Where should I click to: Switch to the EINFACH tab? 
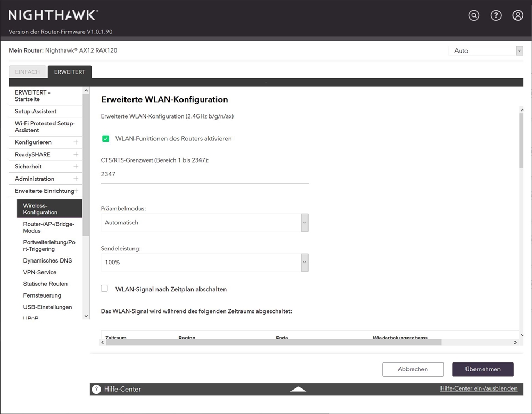[x=27, y=72]
